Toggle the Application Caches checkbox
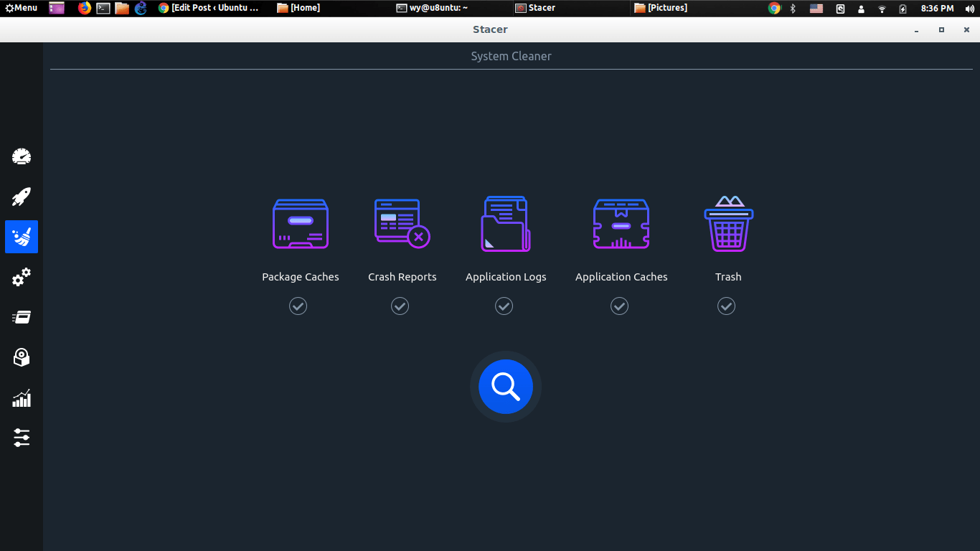The height and width of the screenshot is (551, 980). click(619, 306)
